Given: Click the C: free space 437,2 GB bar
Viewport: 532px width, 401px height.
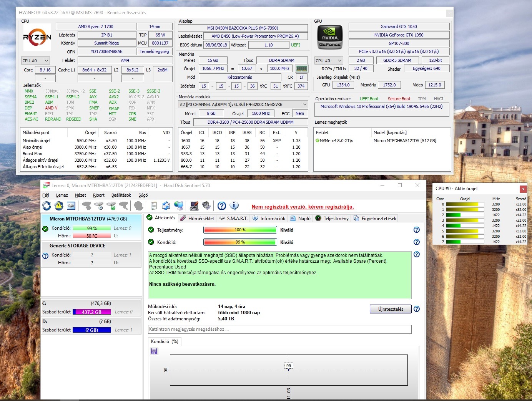Looking at the screenshot, I should point(92,312).
